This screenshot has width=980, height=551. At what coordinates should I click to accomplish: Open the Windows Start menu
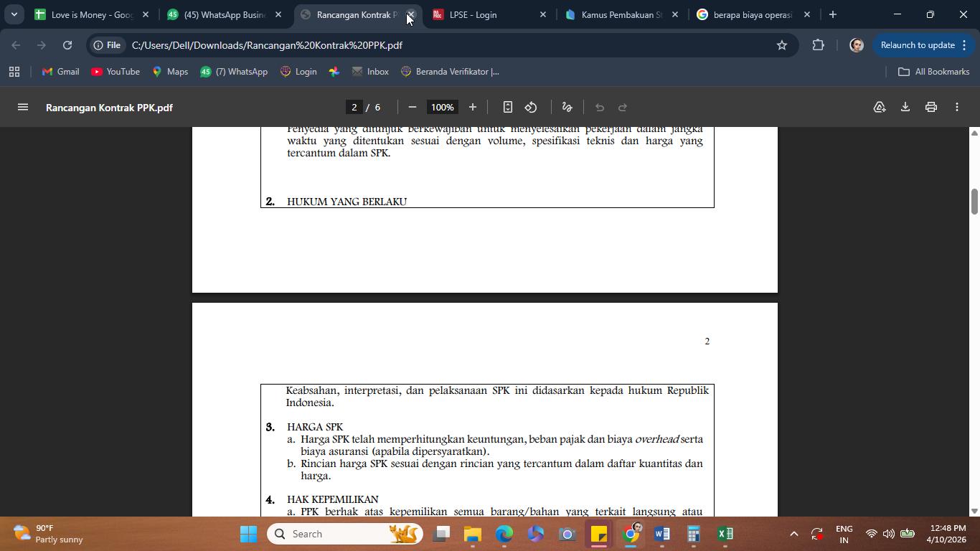tap(249, 534)
